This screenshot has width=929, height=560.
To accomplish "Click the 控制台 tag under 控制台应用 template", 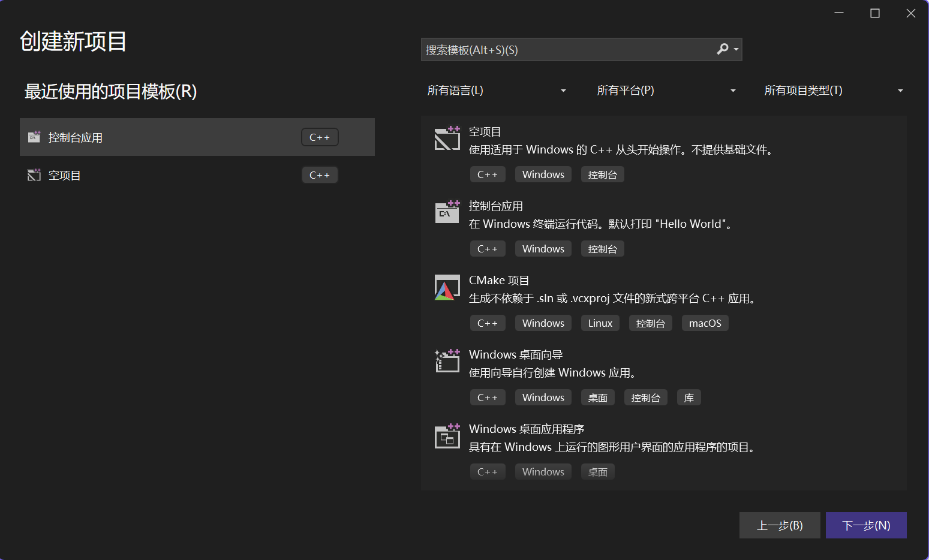I will point(603,249).
